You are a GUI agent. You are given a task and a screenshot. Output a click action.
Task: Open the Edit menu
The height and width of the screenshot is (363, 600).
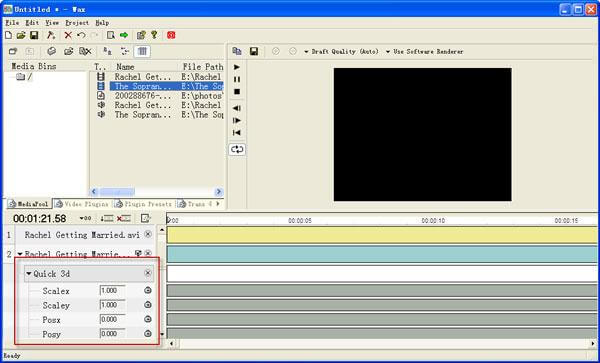[33, 23]
